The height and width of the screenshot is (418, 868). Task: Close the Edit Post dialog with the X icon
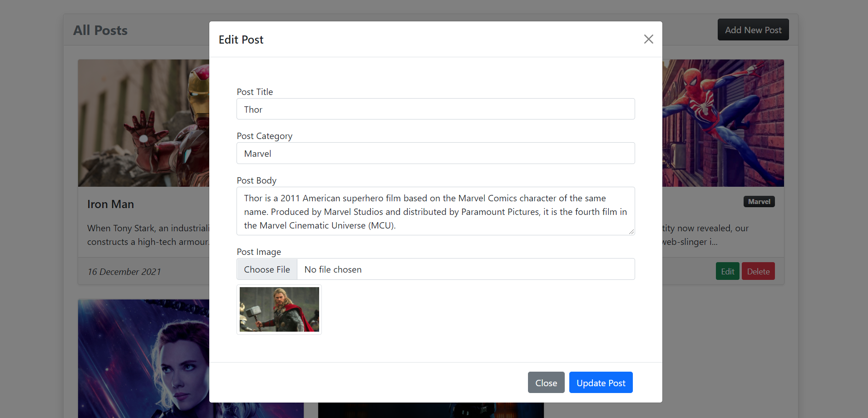click(x=648, y=39)
